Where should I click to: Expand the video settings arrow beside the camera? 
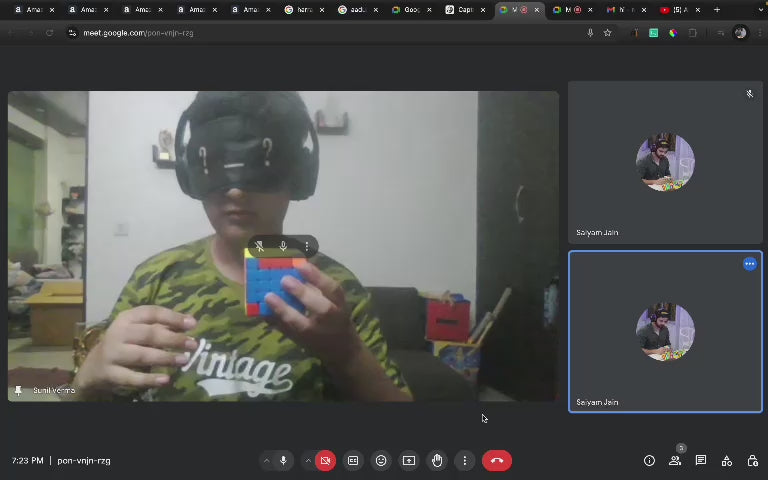pyautogui.click(x=308, y=461)
